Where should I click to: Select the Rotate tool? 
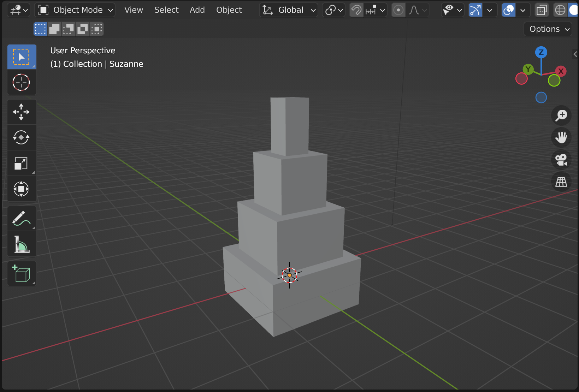(22, 137)
